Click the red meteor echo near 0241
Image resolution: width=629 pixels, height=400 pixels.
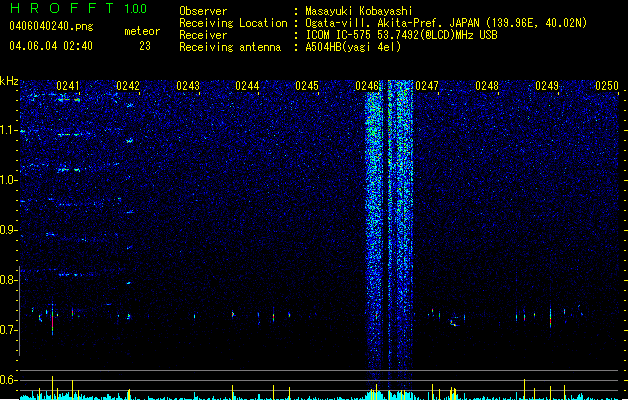[x=53, y=321]
